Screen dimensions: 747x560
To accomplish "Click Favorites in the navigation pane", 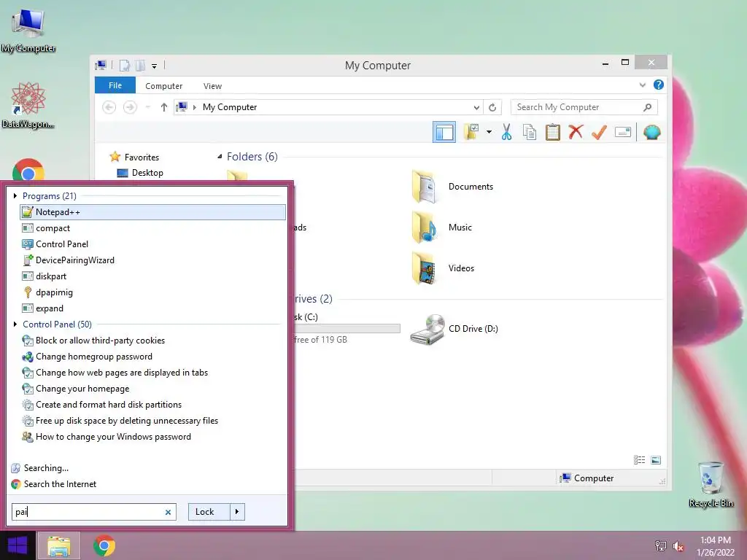I will point(134,157).
